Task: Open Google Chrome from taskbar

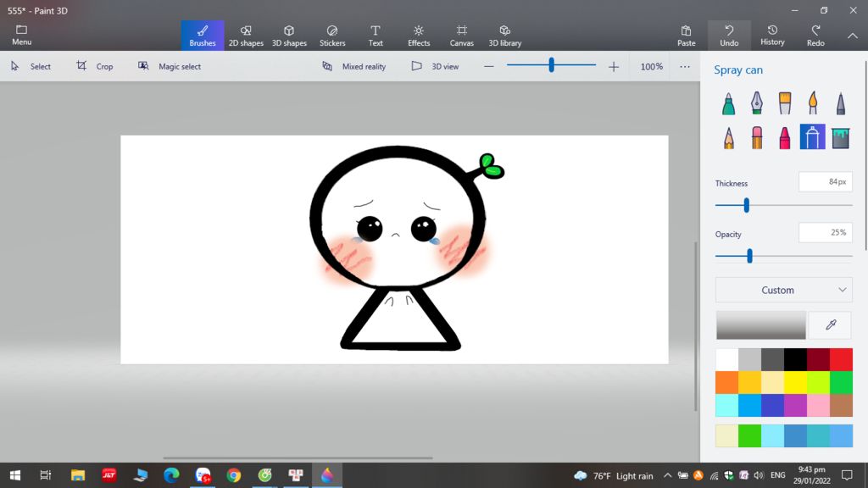Action: tap(234, 475)
